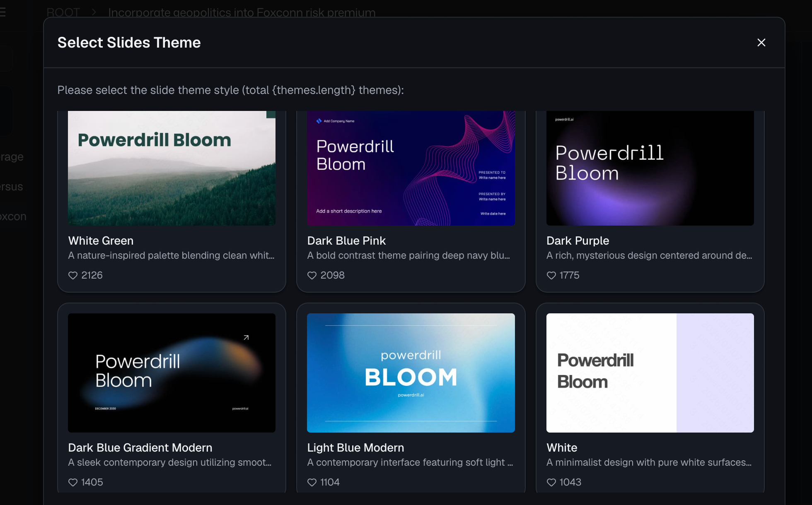Screen dimensions: 812x505
Task: Like the Light Blue Modern heart icon
Action: coord(312,482)
